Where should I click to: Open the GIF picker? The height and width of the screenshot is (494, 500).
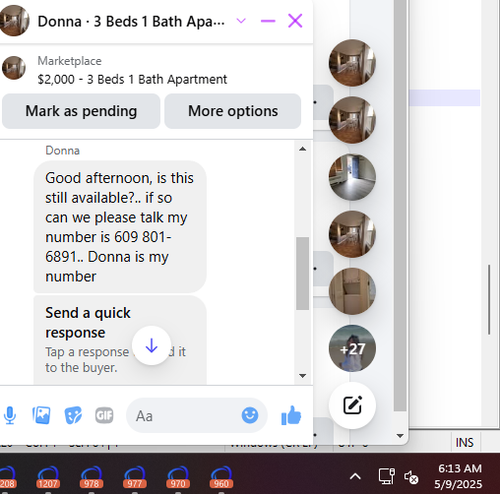pyautogui.click(x=104, y=415)
